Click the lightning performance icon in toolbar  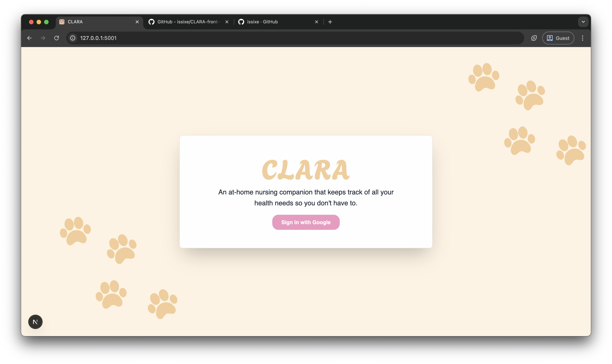534,38
